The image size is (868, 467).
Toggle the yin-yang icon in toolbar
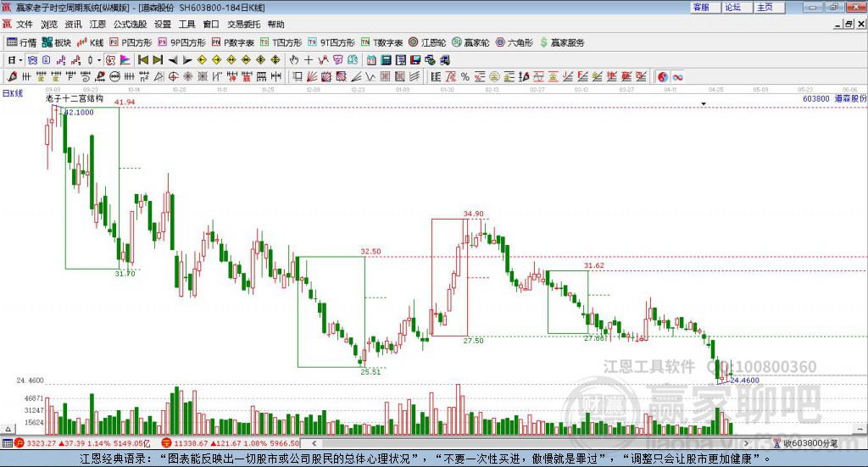(663, 77)
